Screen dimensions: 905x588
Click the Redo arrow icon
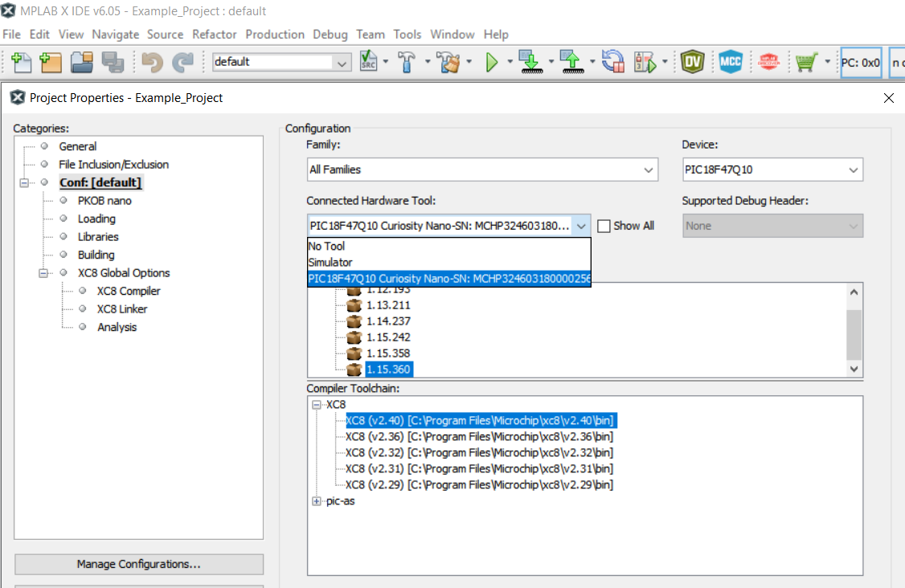(x=183, y=62)
